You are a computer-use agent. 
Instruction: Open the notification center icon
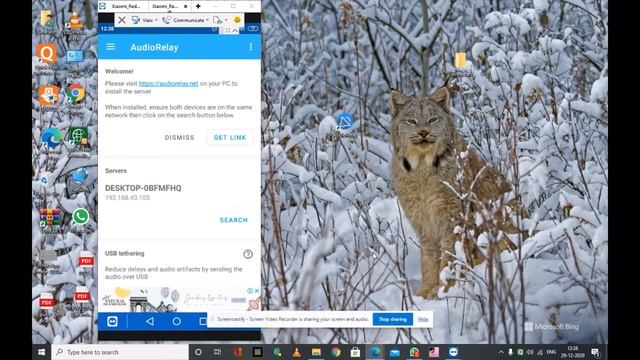(596, 352)
